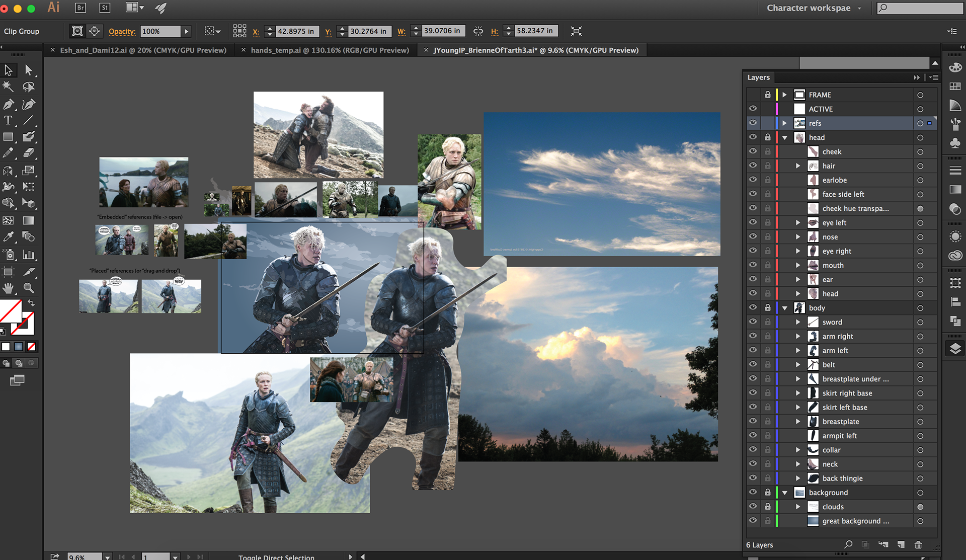
Task: Select the Column Graph tool
Action: tap(29, 255)
